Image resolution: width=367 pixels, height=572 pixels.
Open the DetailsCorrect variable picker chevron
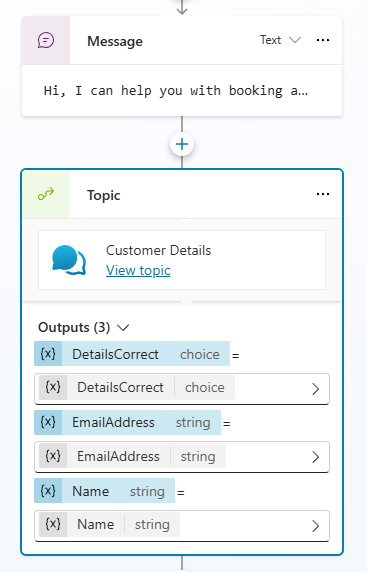coord(316,389)
